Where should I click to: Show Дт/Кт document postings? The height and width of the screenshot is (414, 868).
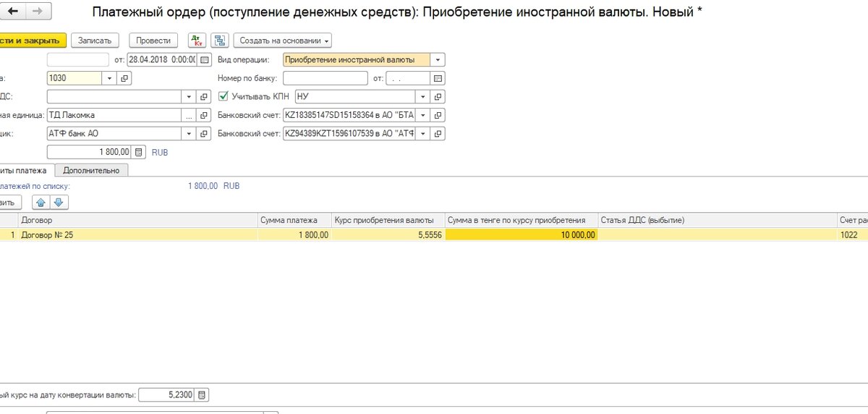pos(196,41)
